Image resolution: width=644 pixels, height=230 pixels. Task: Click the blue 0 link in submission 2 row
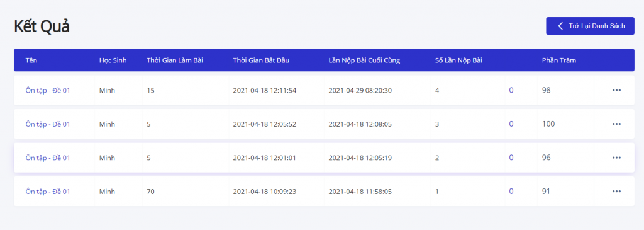pyautogui.click(x=511, y=158)
